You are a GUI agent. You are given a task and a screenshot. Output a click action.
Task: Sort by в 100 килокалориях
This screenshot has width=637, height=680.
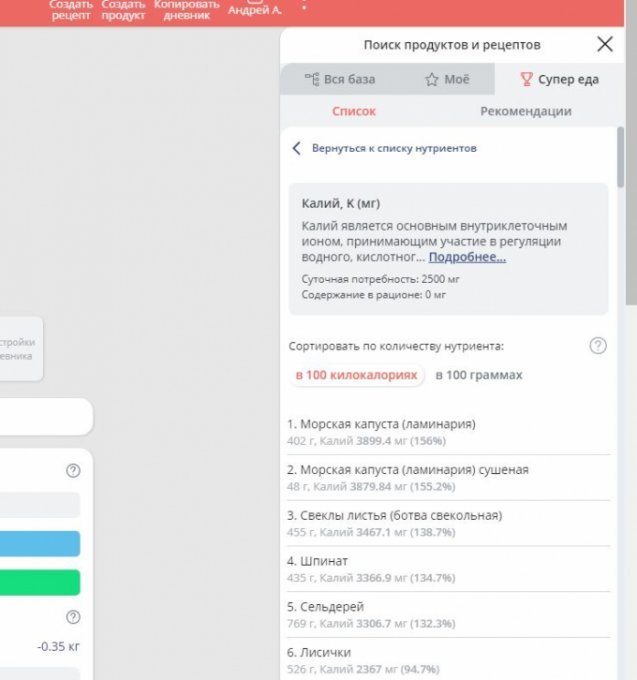coord(355,375)
